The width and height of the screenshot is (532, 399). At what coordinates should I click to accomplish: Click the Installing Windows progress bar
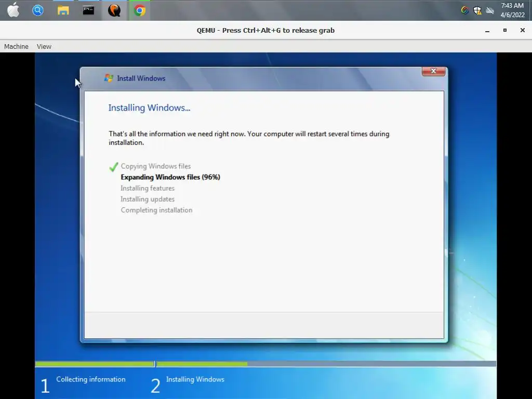[326, 364]
